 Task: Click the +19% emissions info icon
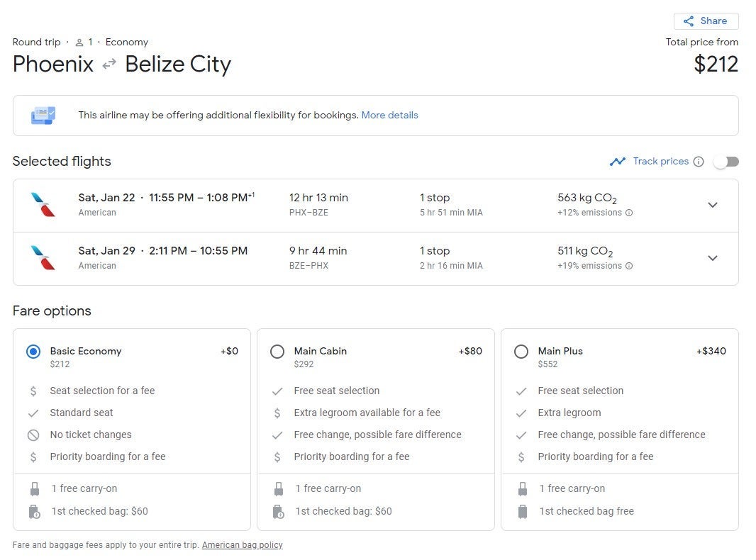629,266
